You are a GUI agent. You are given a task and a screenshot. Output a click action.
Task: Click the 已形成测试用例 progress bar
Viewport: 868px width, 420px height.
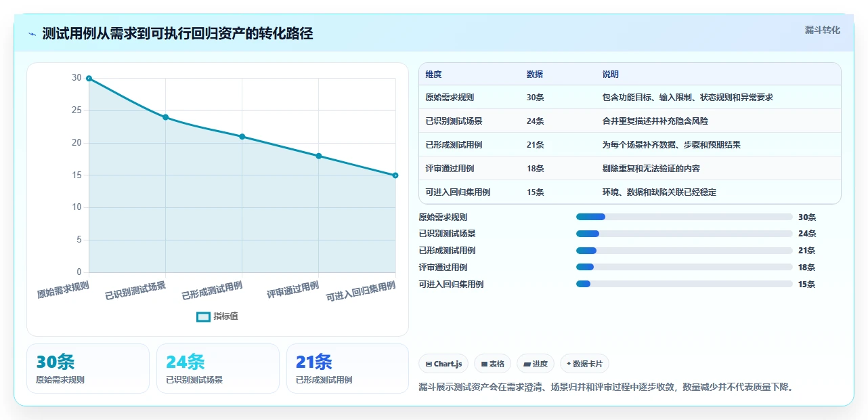coord(684,251)
